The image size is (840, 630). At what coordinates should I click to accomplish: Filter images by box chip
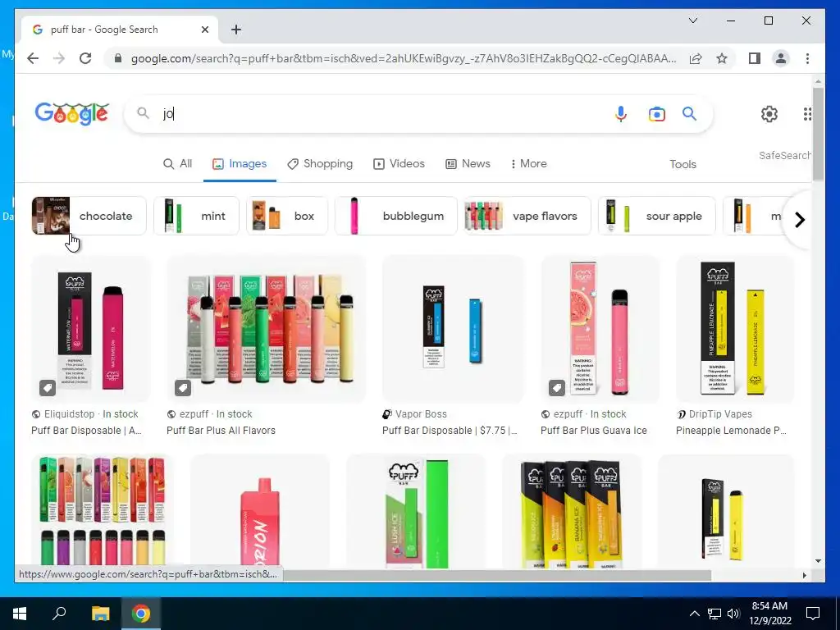coord(287,216)
